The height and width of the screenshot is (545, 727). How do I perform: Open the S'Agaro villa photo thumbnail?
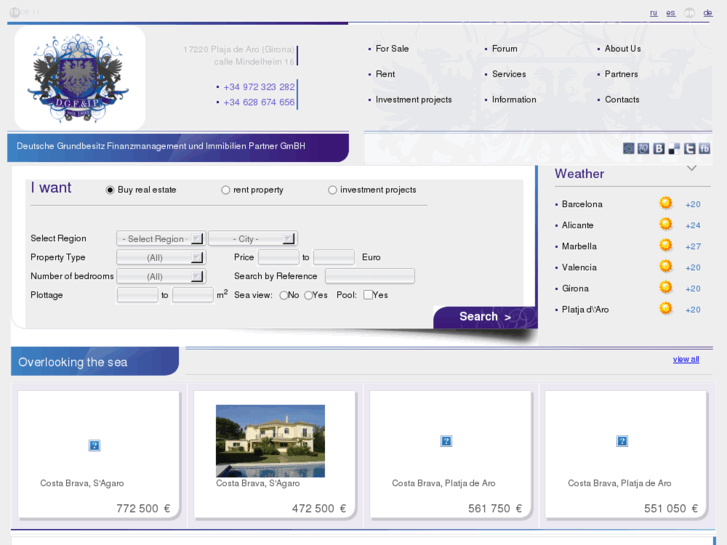pyautogui.click(x=270, y=441)
